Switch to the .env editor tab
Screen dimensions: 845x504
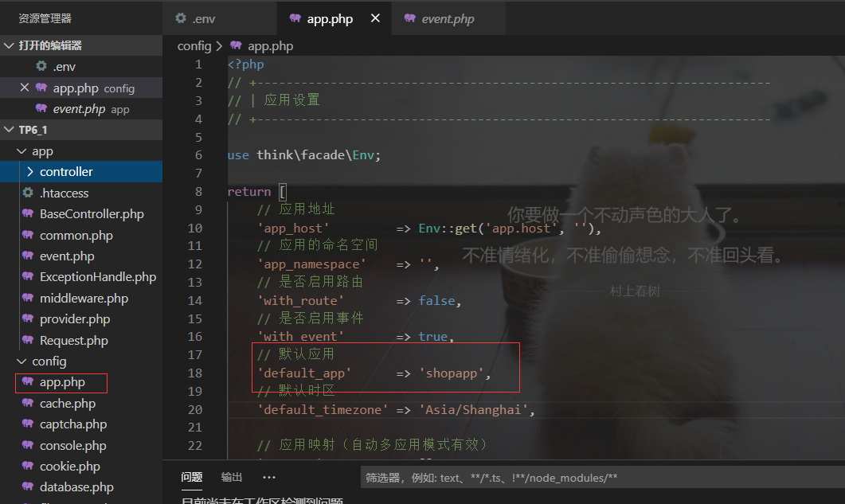pyautogui.click(x=220, y=19)
